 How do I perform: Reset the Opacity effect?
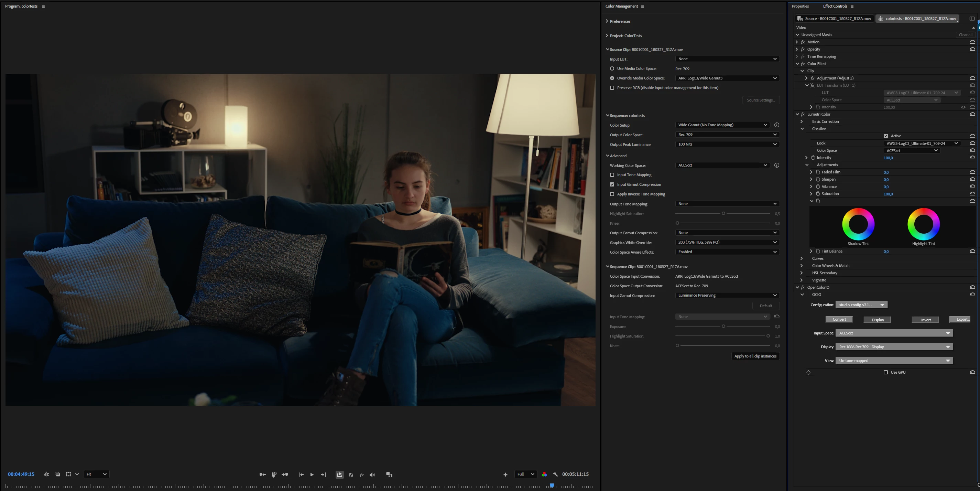pyautogui.click(x=972, y=49)
